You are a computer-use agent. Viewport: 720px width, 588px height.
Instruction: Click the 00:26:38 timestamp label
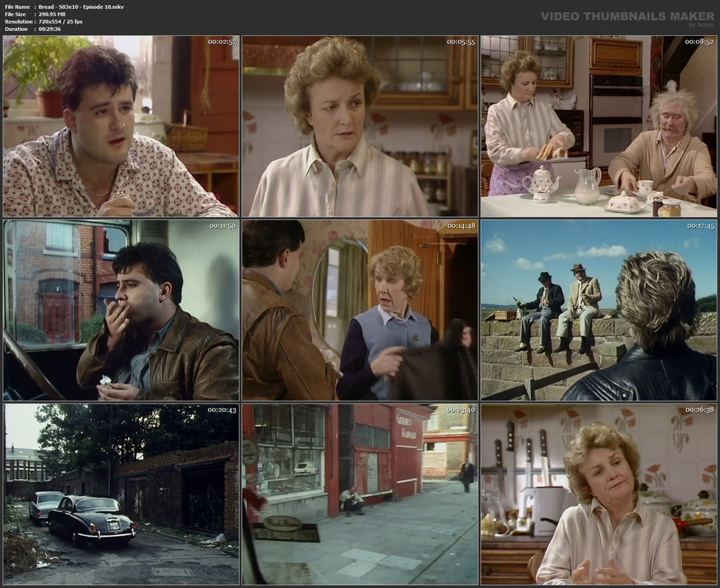700,410
